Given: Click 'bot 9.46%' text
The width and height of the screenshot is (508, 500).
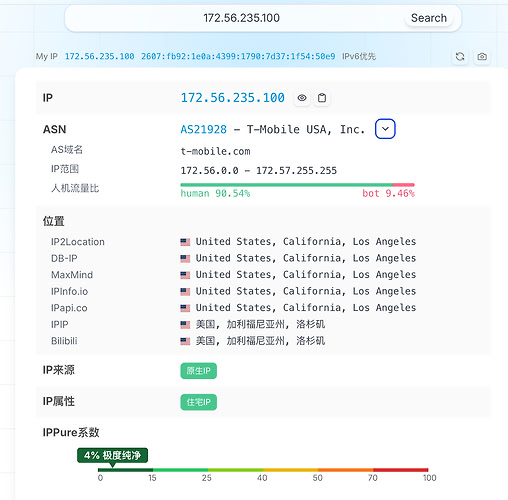Looking at the screenshot, I should tap(388, 193).
